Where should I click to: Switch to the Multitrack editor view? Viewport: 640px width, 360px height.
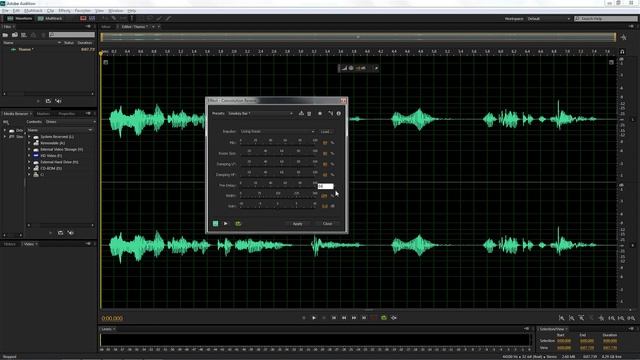(x=50, y=18)
